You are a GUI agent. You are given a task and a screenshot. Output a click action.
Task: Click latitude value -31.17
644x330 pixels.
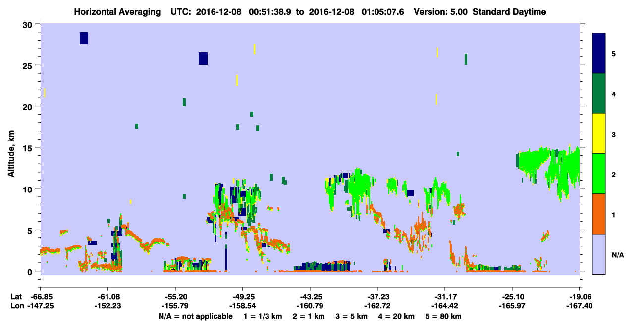(x=445, y=297)
